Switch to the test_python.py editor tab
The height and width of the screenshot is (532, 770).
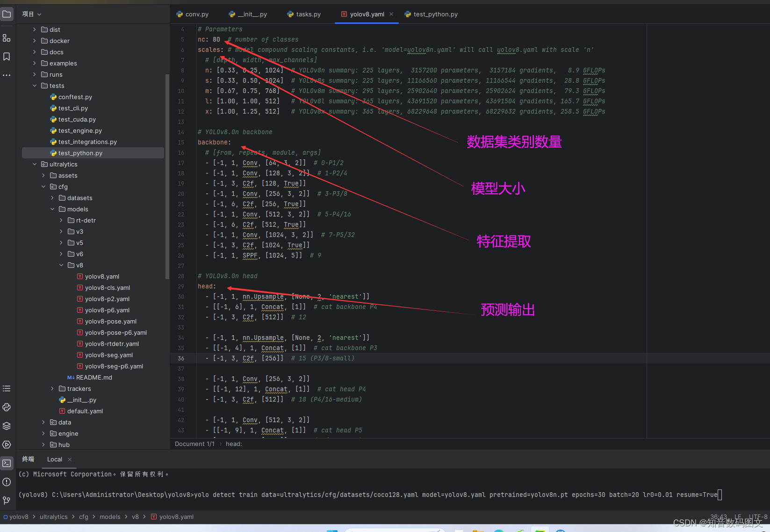pyautogui.click(x=431, y=14)
